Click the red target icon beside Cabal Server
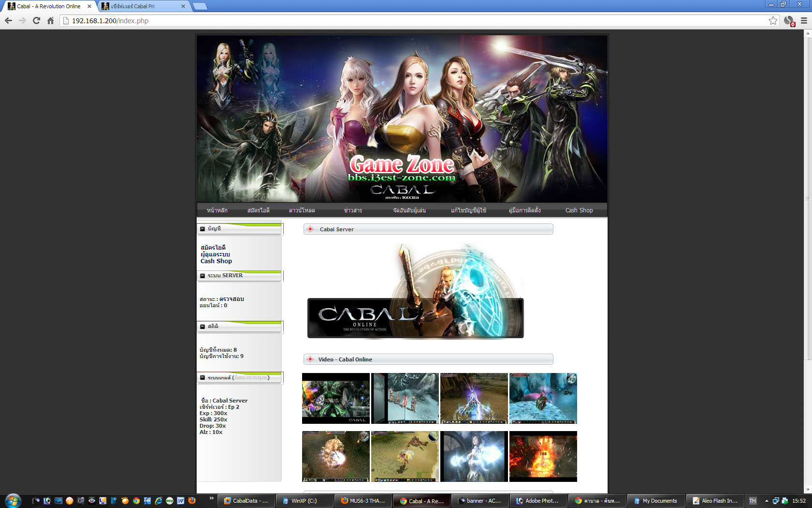Image resolution: width=812 pixels, height=508 pixels. (310, 229)
